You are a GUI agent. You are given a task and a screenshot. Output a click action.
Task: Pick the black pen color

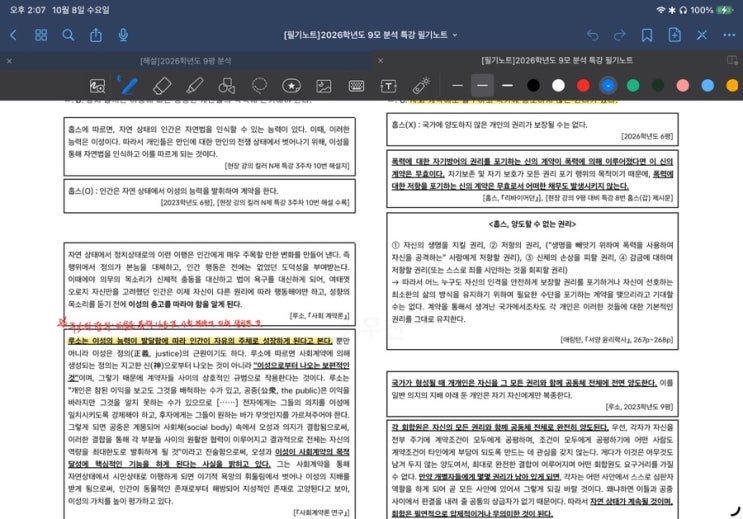(534, 86)
